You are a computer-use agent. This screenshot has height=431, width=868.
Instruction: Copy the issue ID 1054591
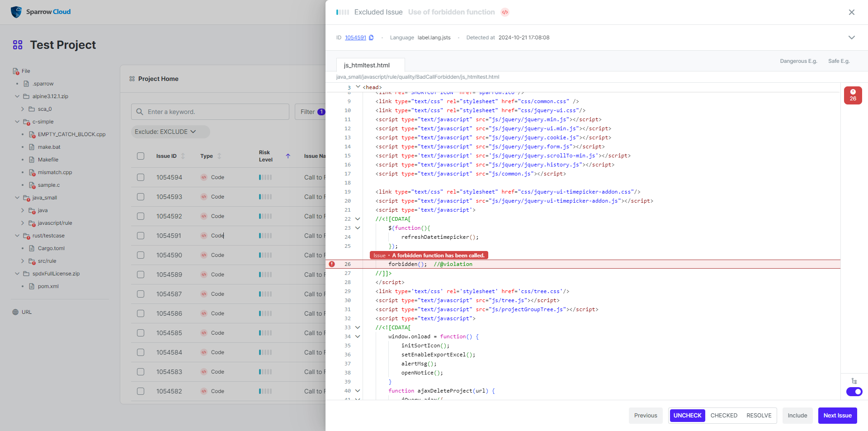(371, 38)
